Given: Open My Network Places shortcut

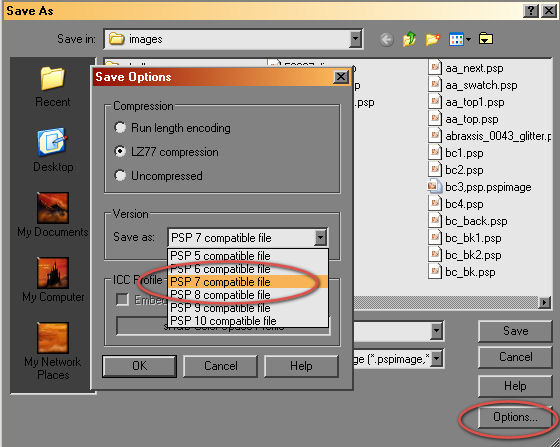Looking at the screenshot, I should pos(52,351).
